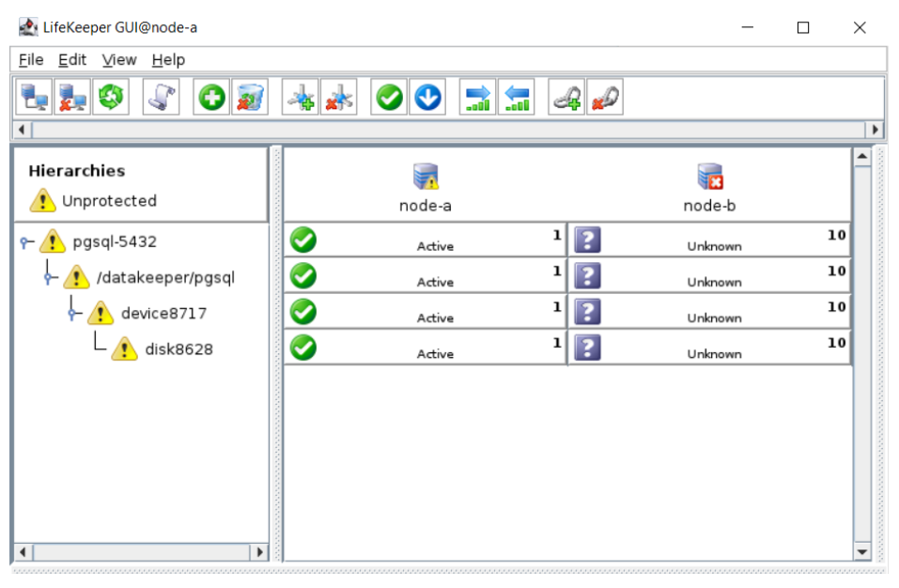Select the node-a server icon
899x588 pixels.
click(x=426, y=177)
